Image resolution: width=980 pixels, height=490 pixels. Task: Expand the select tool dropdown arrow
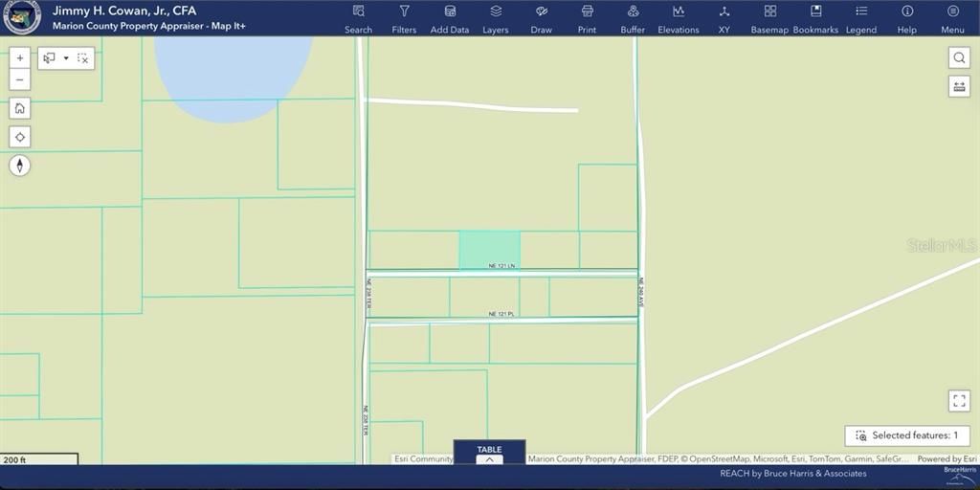[66, 58]
